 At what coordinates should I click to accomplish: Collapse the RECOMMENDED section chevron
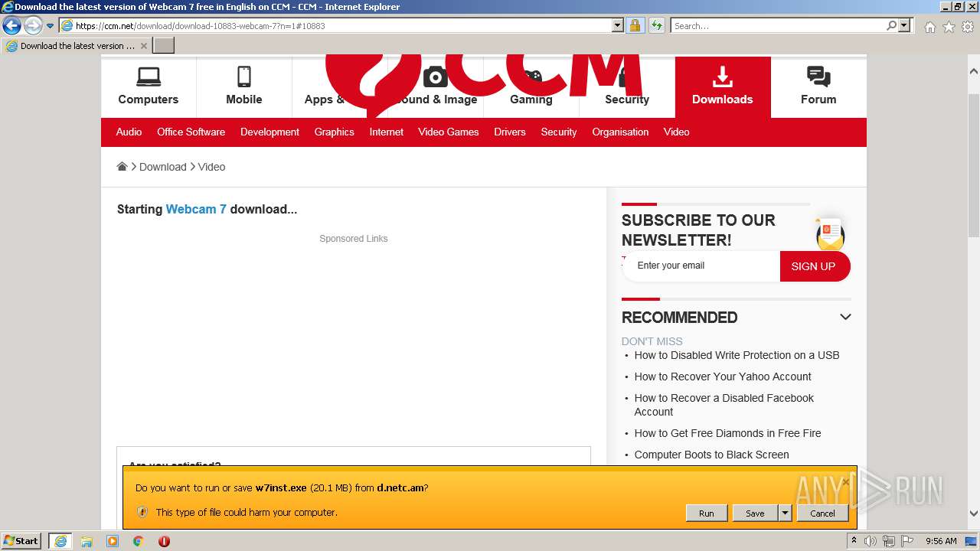click(x=845, y=317)
